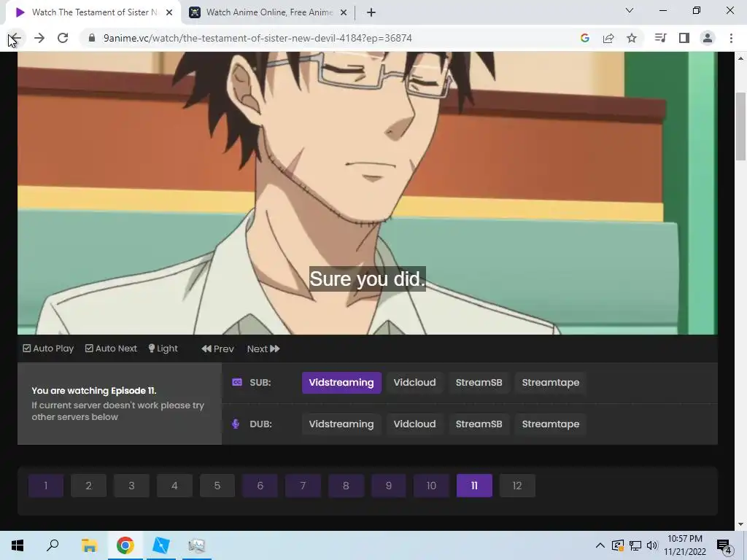Bookmark this page with star icon
This screenshot has height=560, width=747.
click(632, 38)
